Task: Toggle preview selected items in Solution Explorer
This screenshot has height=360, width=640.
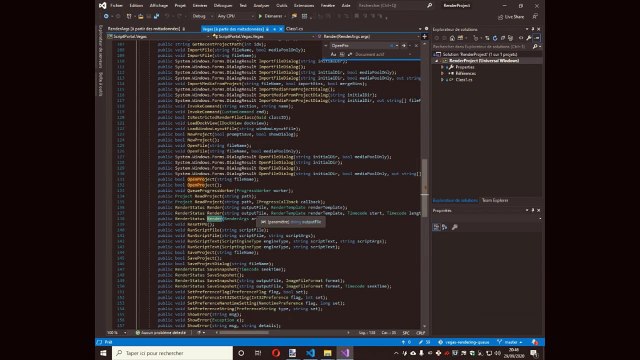Action: [537, 38]
